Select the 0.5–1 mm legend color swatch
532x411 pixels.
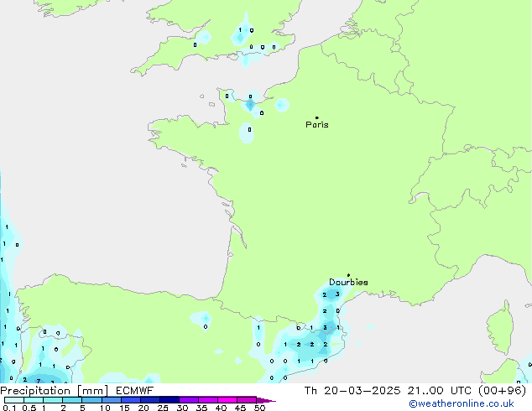pos(34,400)
